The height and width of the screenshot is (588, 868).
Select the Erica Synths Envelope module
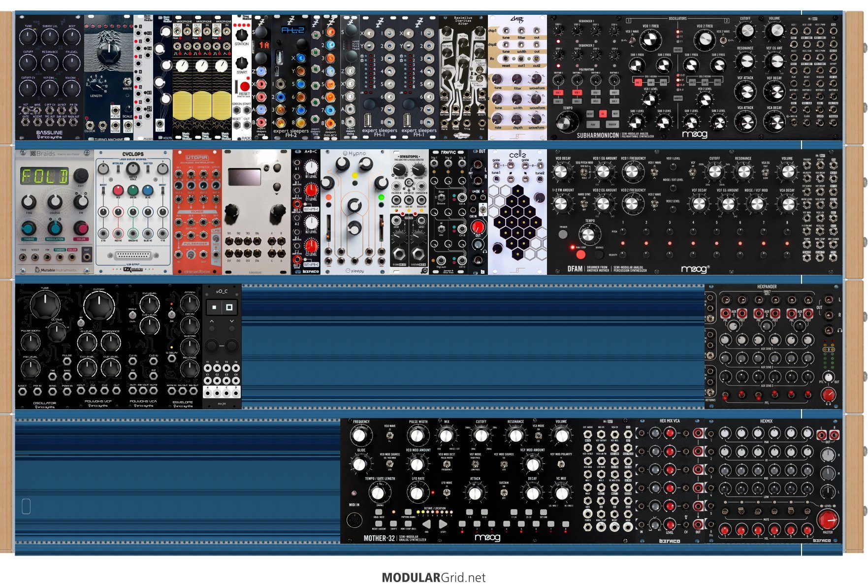[x=183, y=346]
